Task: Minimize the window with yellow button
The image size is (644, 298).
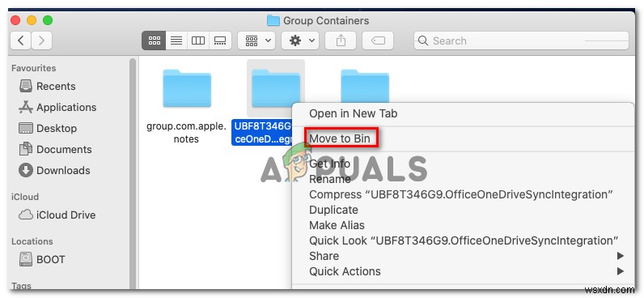Action: (x=32, y=20)
